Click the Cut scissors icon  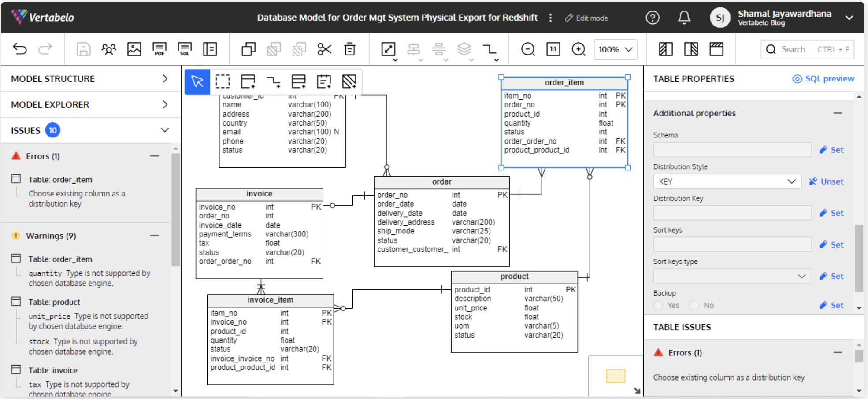pos(325,49)
